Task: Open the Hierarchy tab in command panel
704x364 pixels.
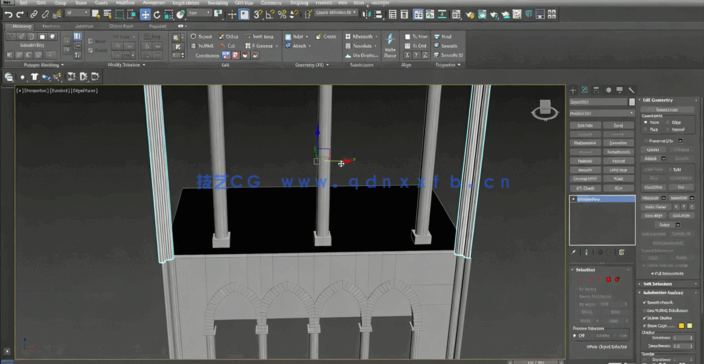Action: point(596,90)
